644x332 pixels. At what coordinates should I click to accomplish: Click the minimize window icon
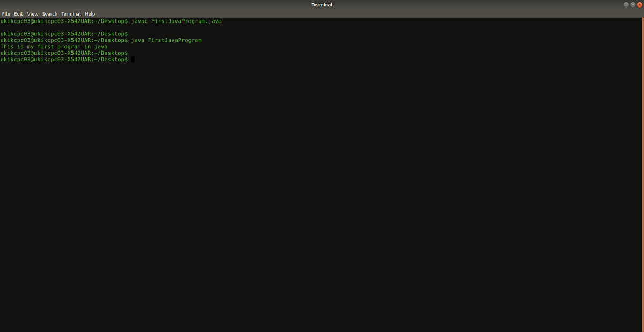click(x=625, y=4)
